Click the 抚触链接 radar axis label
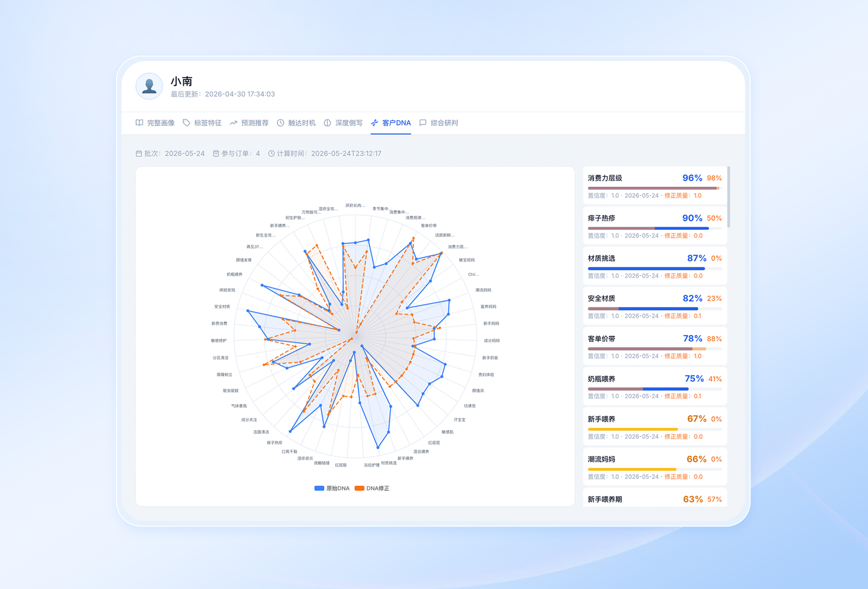 coord(321,463)
